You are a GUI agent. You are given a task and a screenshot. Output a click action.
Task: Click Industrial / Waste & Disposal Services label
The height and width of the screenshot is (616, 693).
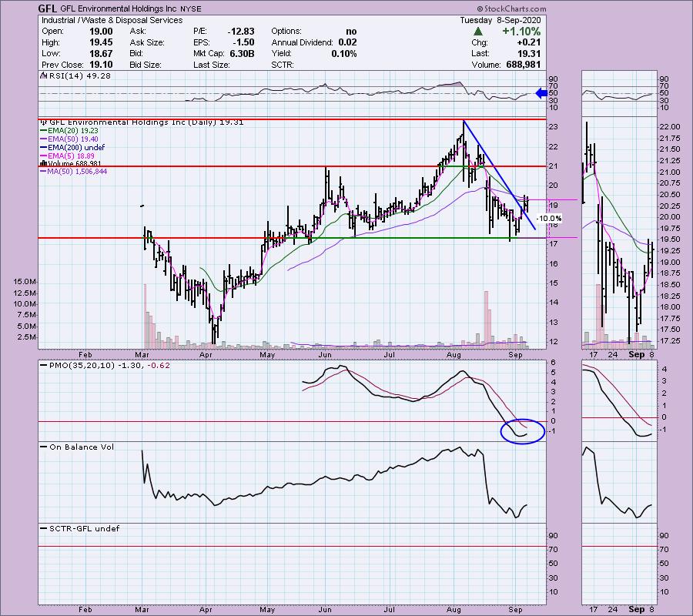pyautogui.click(x=112, y=20)
